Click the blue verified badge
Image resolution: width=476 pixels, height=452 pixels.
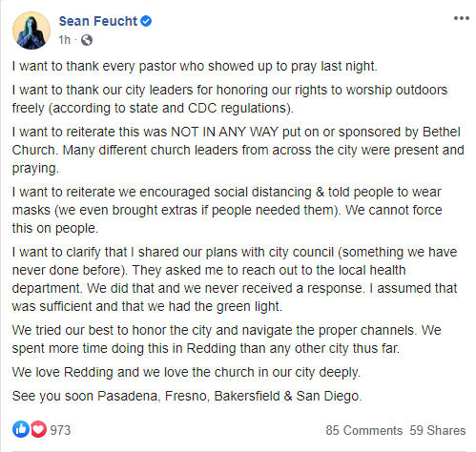[x=146, y=21]
